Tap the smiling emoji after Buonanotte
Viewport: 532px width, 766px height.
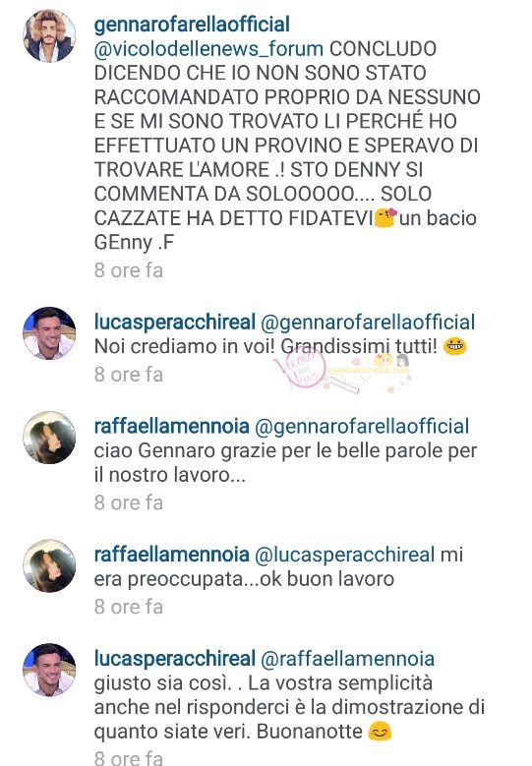coord(380,732)
